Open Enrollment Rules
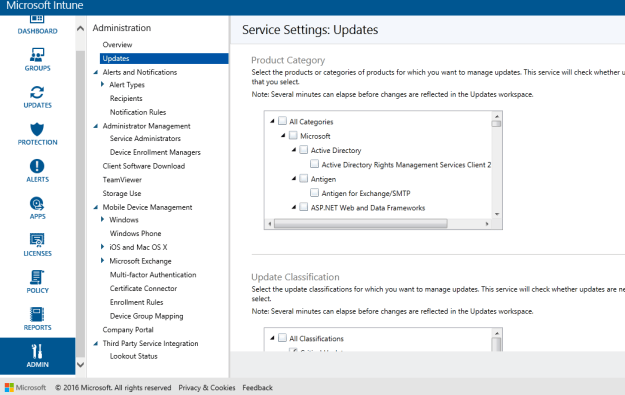This screenshot has height=395, width=625. point(136,302)
